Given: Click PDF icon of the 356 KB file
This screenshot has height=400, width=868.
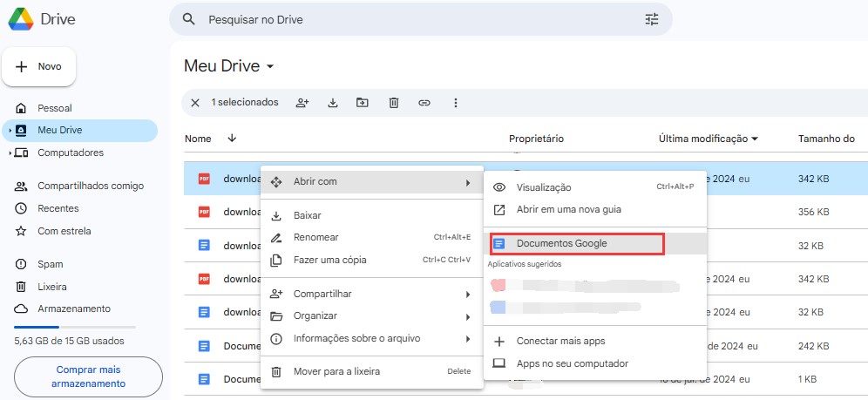Looking at the screenshot, I should (204, 212).
